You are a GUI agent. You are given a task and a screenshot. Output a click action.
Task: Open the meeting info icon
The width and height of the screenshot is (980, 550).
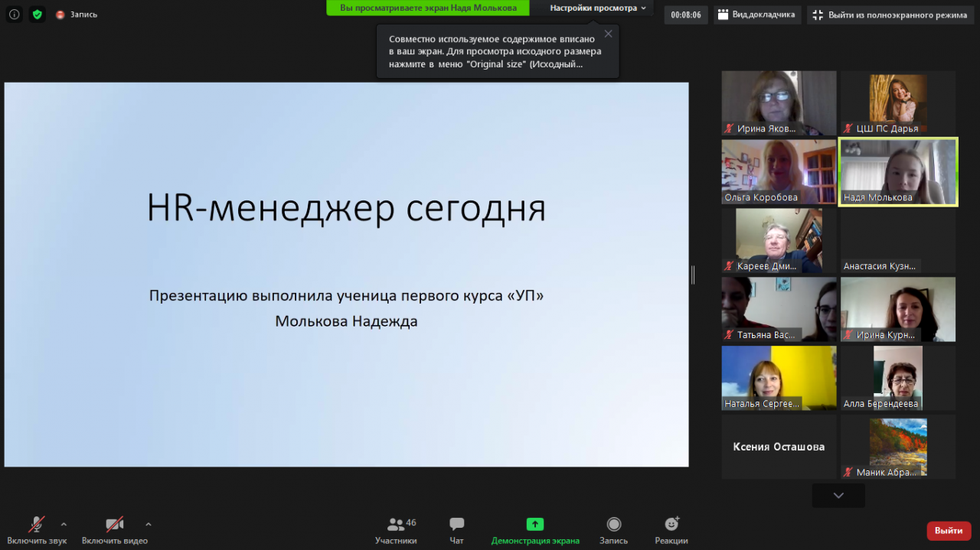[14, 14]
